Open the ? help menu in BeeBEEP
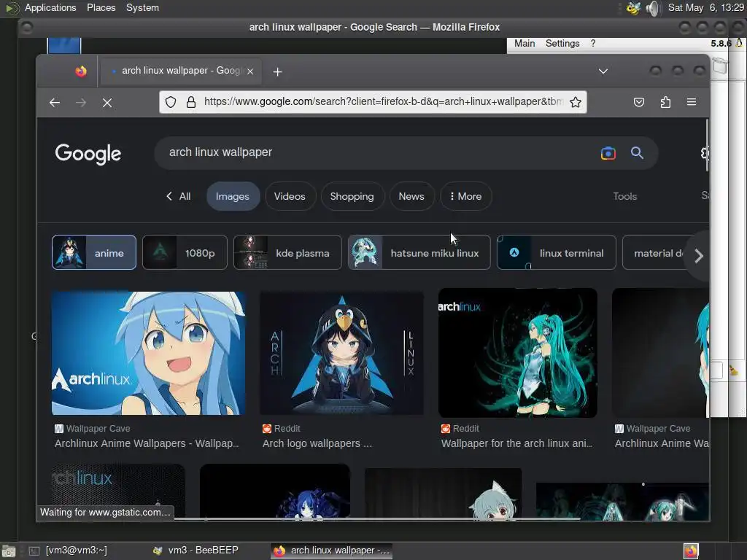The width and height of the screenshot is (747, 560). (592, 43)
